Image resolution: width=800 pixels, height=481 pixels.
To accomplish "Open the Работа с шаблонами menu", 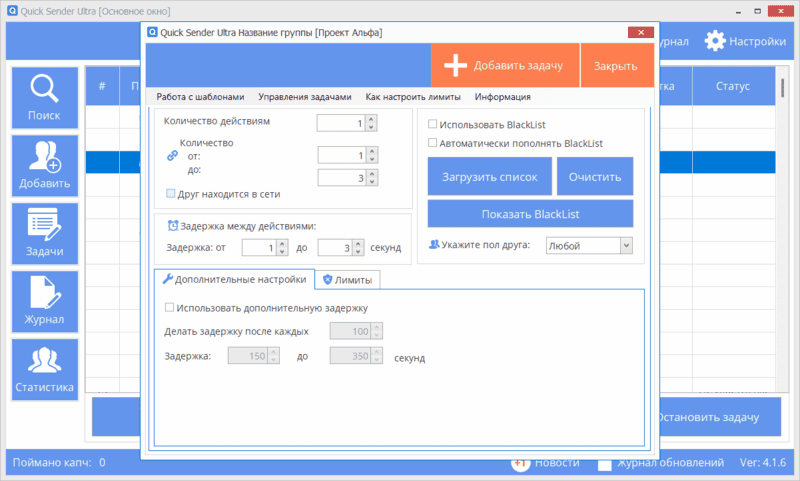I will pos(200,97).
